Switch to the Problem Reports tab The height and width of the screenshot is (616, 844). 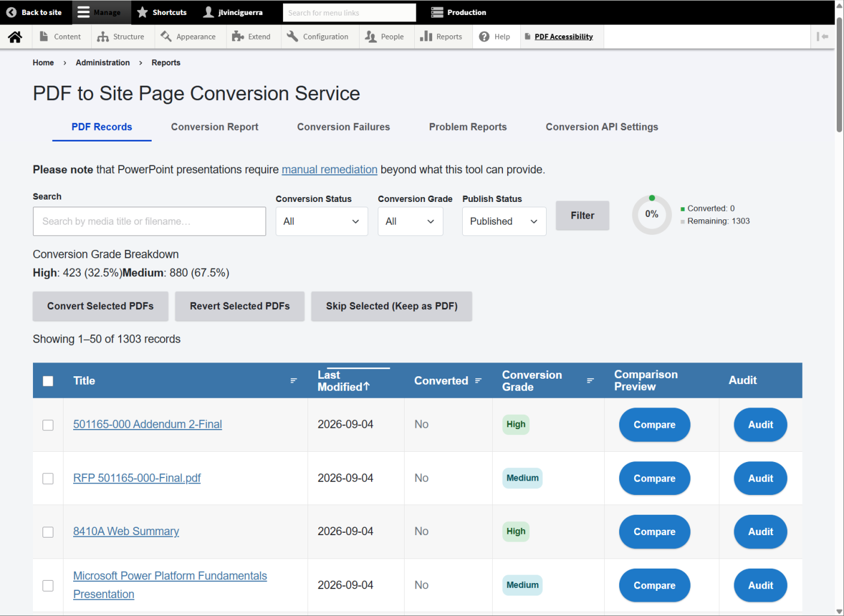point(468,127)
